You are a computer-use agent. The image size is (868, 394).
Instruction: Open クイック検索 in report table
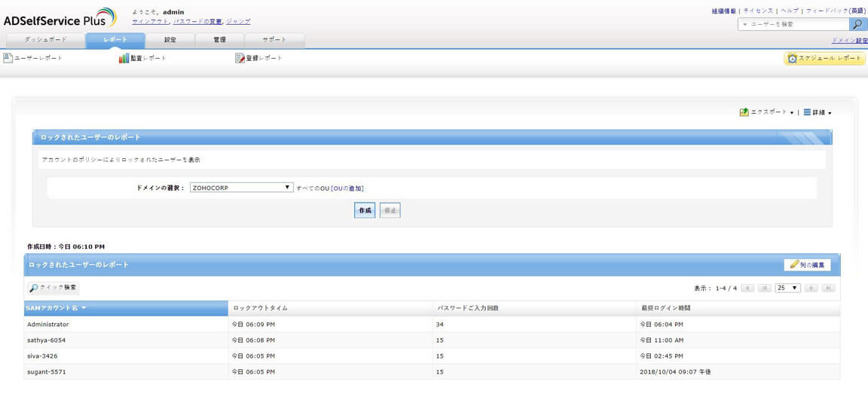coord(53,288)
